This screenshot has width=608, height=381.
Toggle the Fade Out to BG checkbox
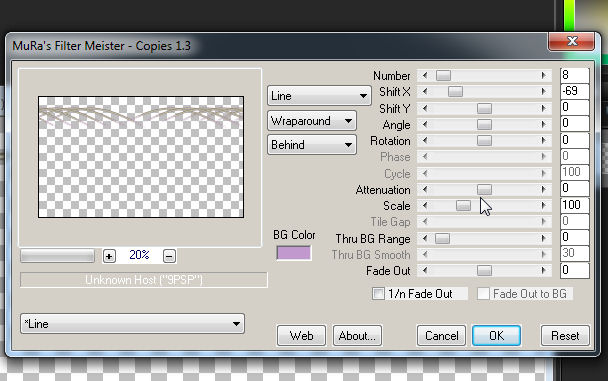(x=483, y=293)
